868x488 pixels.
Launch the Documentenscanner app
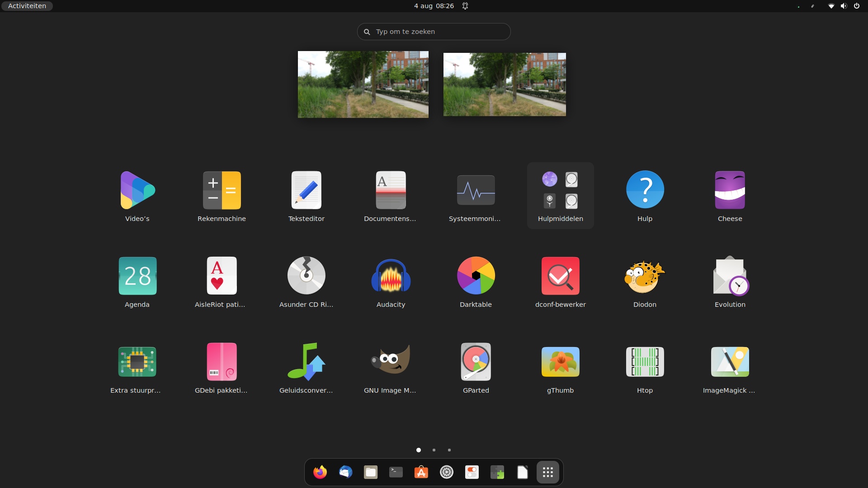(x=391, y=190)
